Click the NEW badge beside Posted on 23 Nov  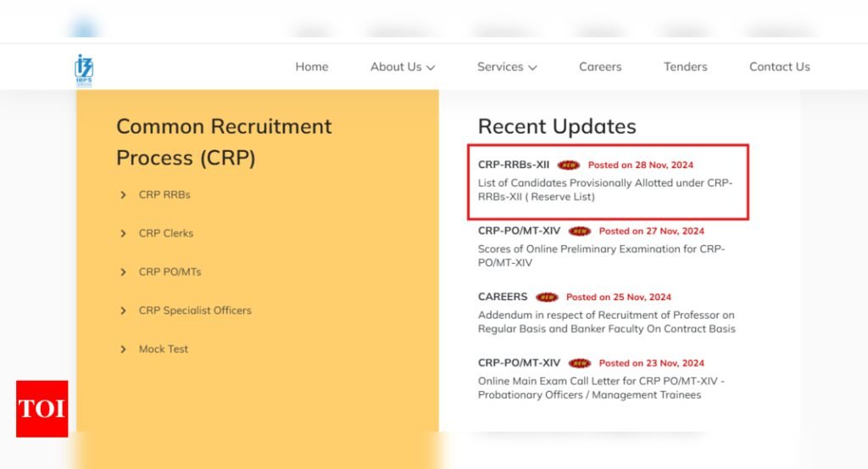pyautogui.click(x=580, y=364)
